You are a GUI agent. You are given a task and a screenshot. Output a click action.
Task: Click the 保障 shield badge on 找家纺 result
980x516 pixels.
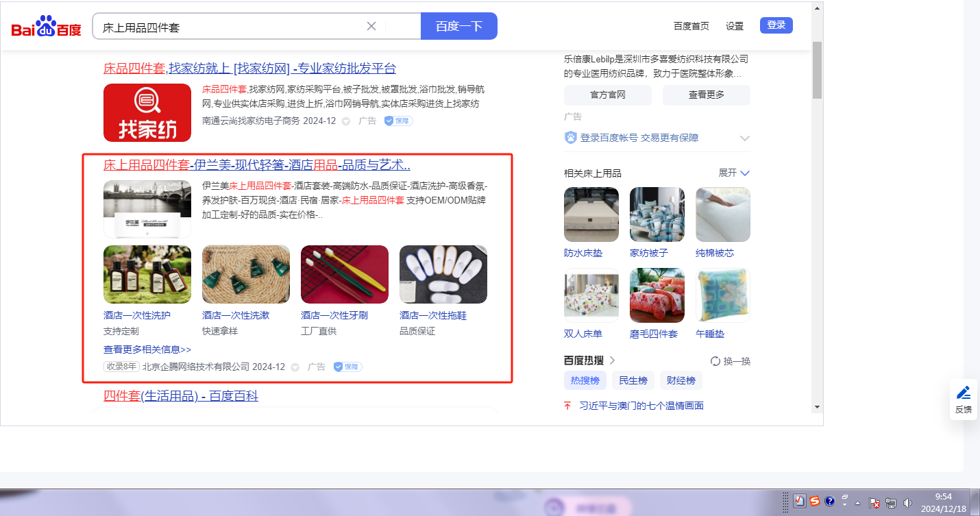click(x=398, y=121)
